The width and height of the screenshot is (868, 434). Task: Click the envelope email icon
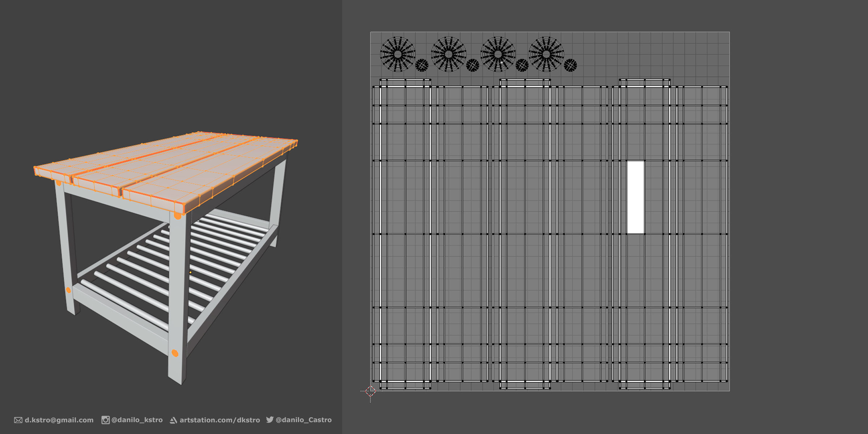tap(18, 420)
